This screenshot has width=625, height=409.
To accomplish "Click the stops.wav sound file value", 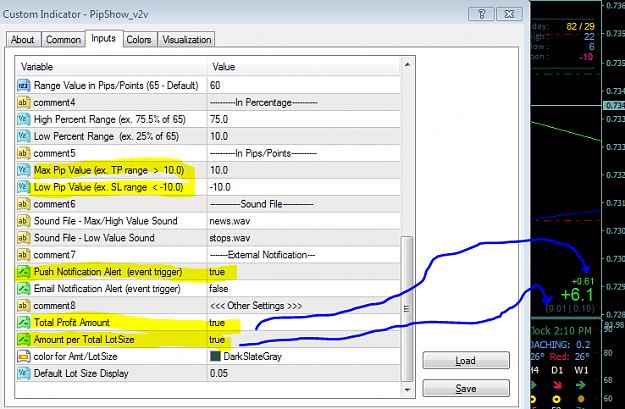I will click(303, 238).
